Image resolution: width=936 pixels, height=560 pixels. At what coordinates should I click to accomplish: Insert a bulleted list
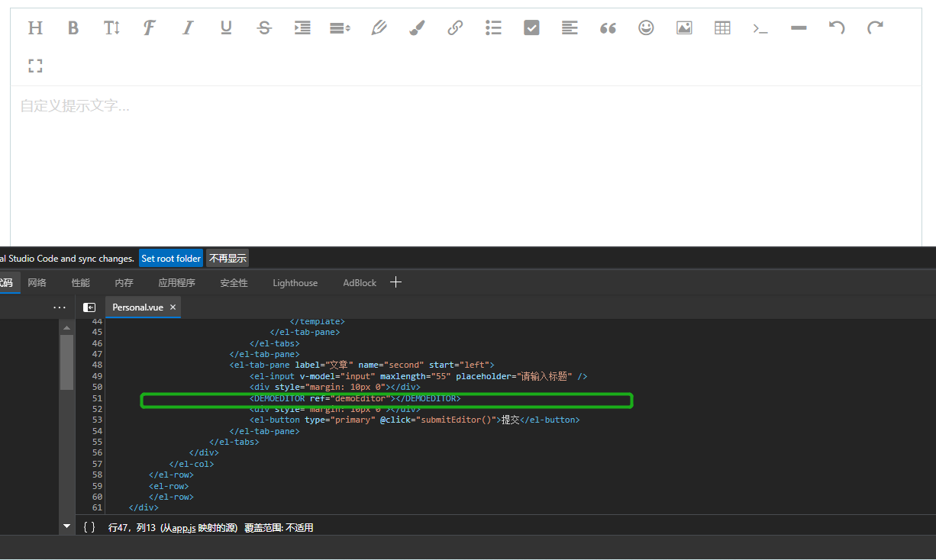tap(493, 28)
